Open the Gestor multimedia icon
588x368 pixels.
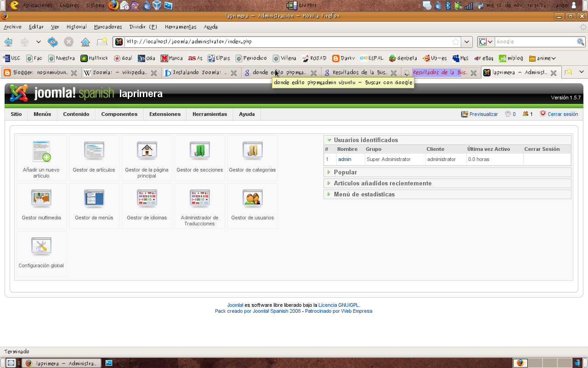[41, 206]
